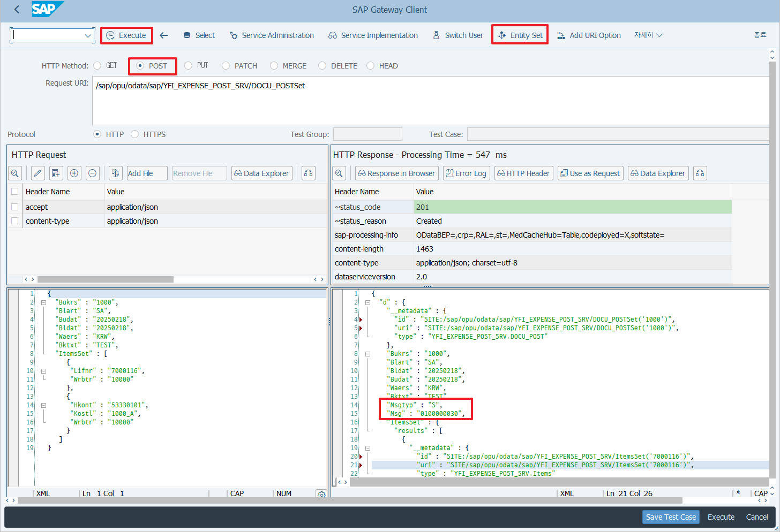Open the Error Log
Viewport: 780px width, 532px height.
466,173
